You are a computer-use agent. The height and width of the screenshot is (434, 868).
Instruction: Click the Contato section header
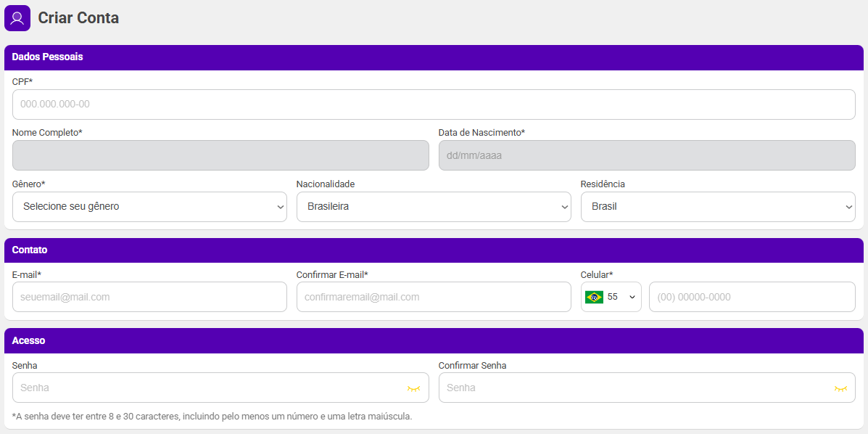pyautogui.click(x=30, y=250)
